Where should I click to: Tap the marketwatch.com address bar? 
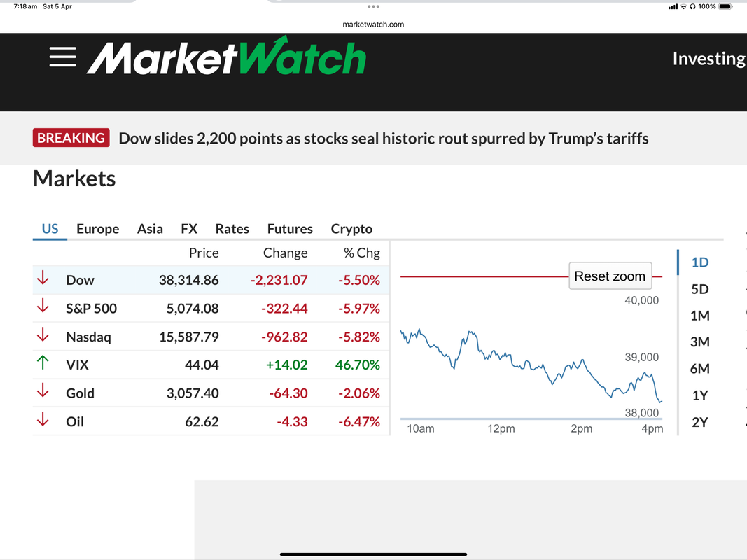(x=373, y=24)
